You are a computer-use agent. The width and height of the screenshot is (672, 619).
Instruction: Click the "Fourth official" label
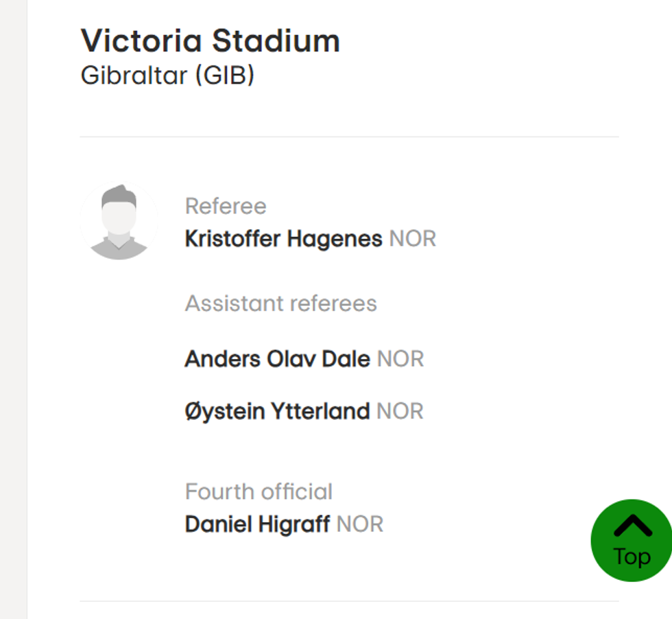tap(259, 491)
